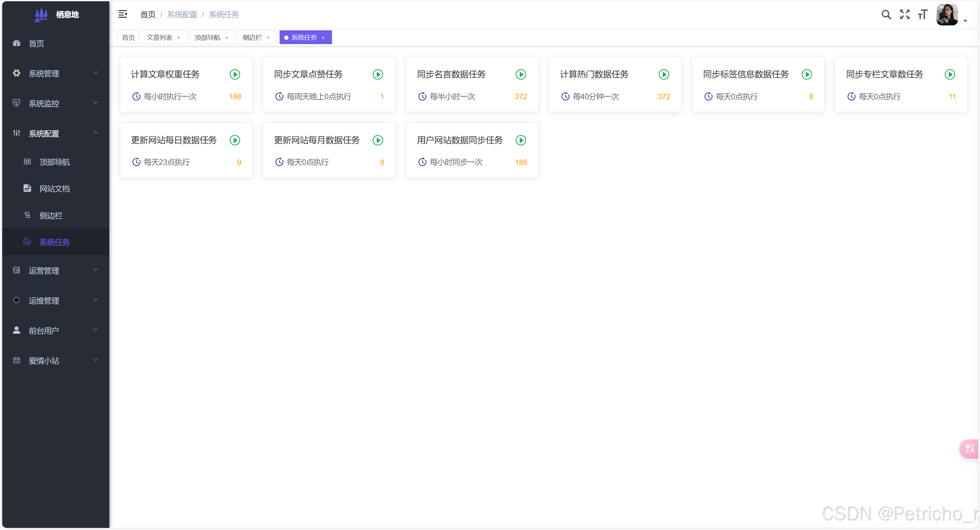The width and height of the screenshot is (980, 530).
Task: Click the header search magnifier icon
Action: coord(886,14)
